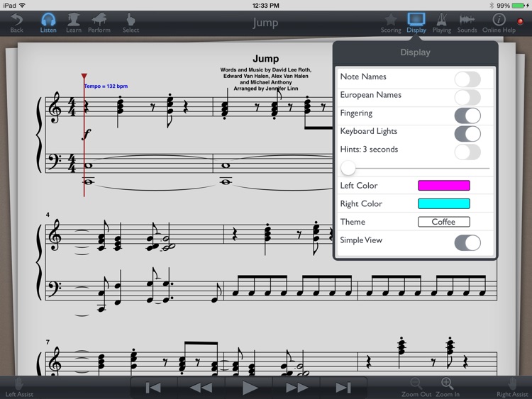This screenshot has height=399, width=532.
Task: Turn on European Names switch
Action: [x=467, y=98]
